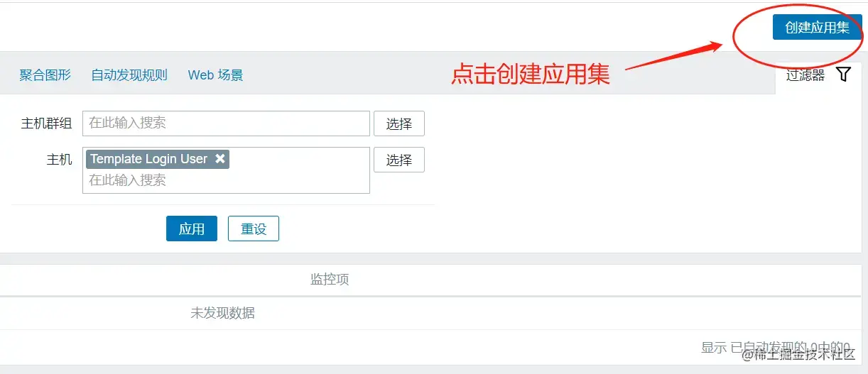
Task: Click the 主机 field label
Action: [x=59, y=160]
